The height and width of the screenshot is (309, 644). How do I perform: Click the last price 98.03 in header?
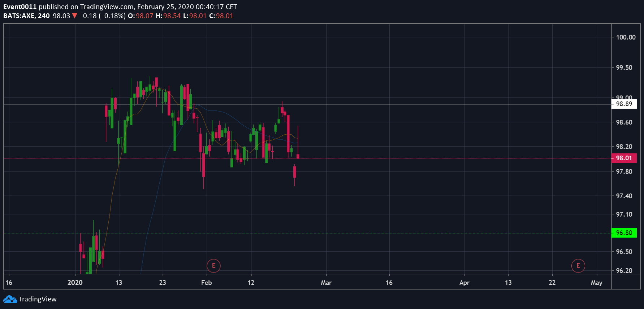(x=61, y=16)
